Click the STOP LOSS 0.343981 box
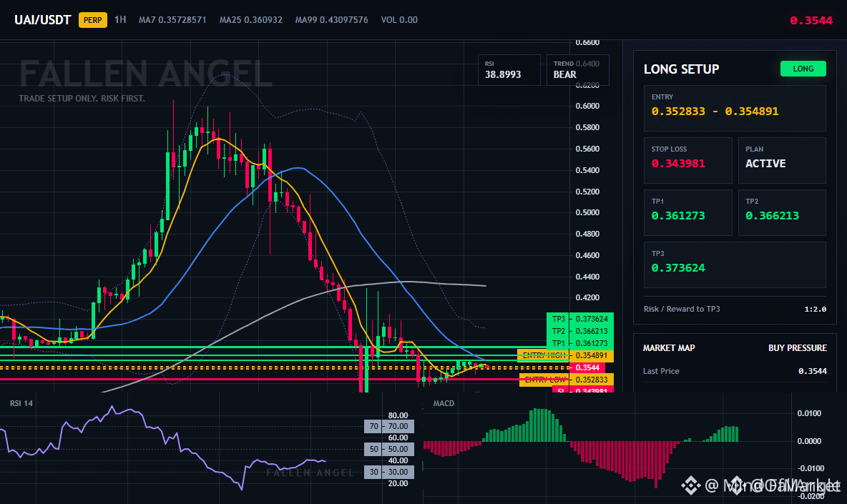 [687, 160]
